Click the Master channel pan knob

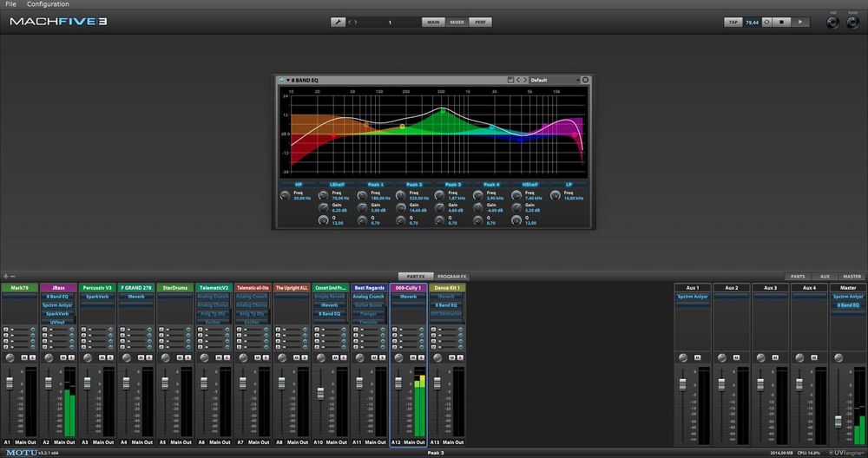(838, 358)
